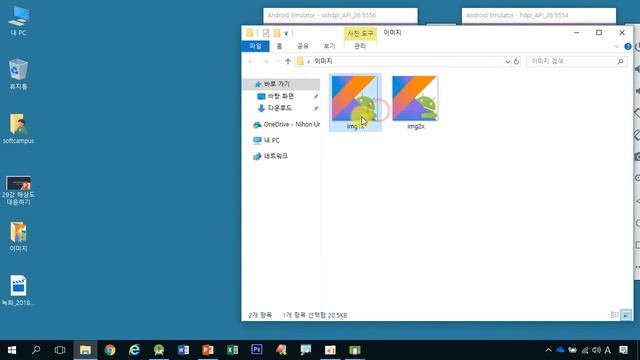
Task: Click the search magnifier in Explorer
Action: (620, 61)
